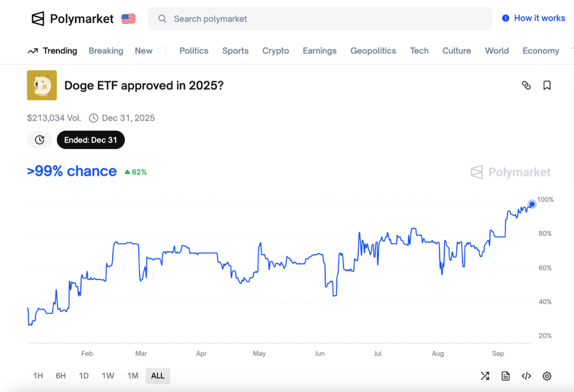Screen dimensions: 574x392
Task: Bookmark the Doge ETF market
Action: tap(547, 85)
